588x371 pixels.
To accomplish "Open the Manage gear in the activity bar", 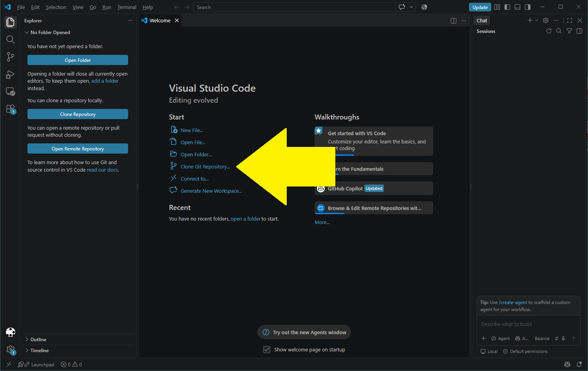I will pos(11,349).
